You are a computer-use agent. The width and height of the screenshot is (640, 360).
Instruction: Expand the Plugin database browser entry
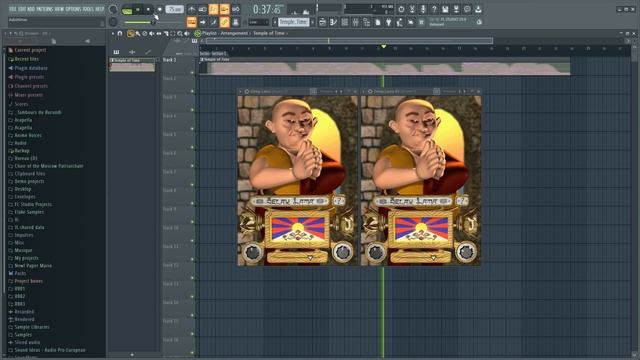tap(31, 68)
